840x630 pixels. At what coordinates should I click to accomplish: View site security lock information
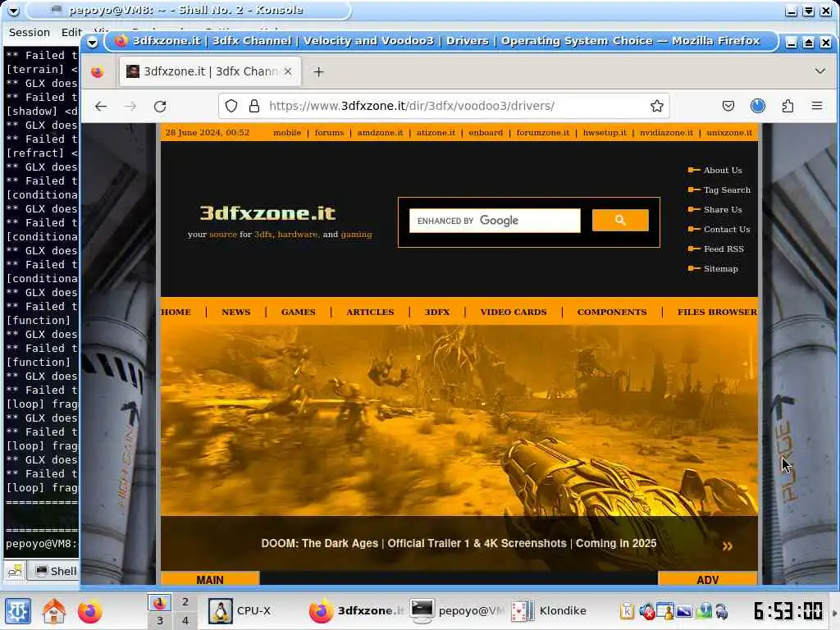tap(254, 106)
